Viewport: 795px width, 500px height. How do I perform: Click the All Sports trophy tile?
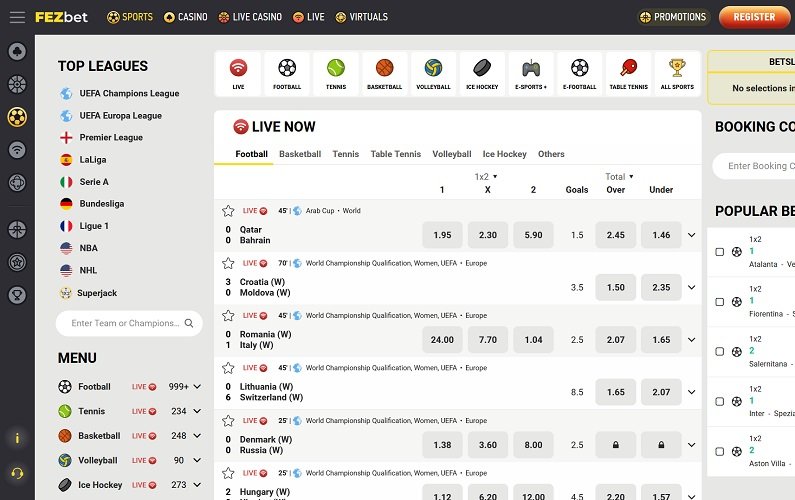(677, 74)
